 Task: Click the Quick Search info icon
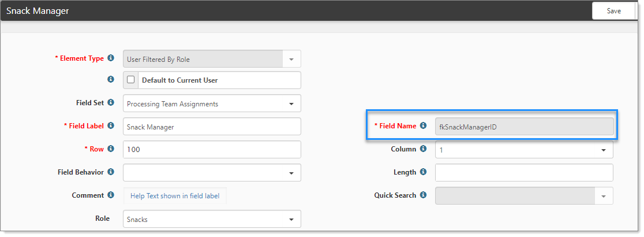423,195
